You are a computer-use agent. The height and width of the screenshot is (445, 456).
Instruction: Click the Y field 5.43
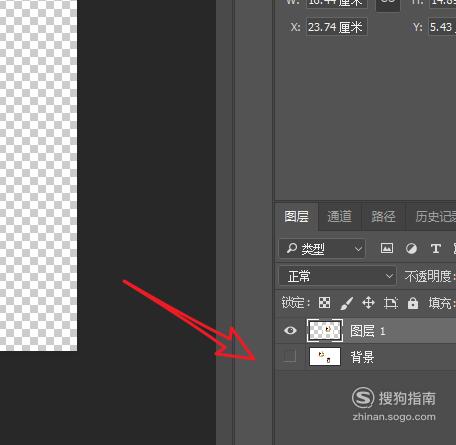(x=442, y=27)
